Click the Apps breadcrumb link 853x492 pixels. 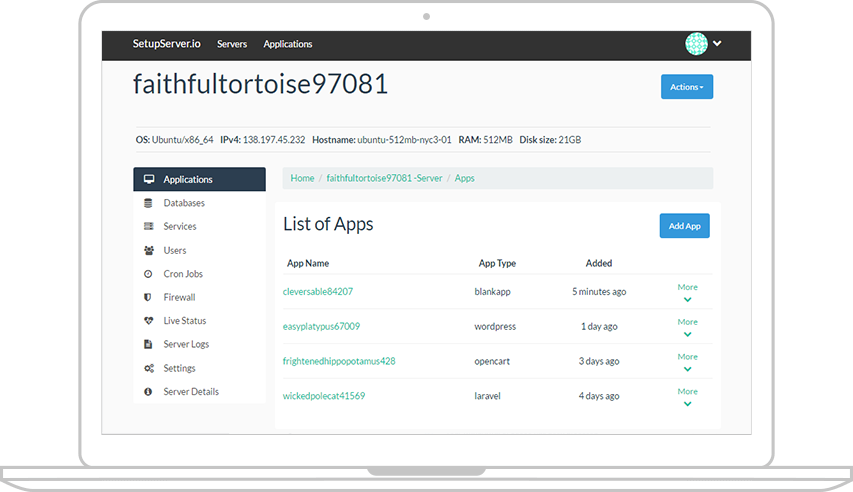pos(465,178)
